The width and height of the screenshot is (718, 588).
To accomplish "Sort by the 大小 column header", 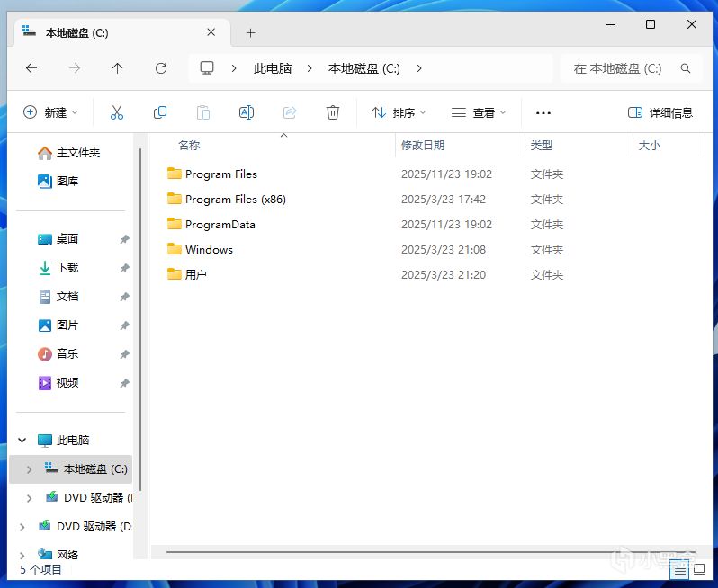I will (650, 146).
